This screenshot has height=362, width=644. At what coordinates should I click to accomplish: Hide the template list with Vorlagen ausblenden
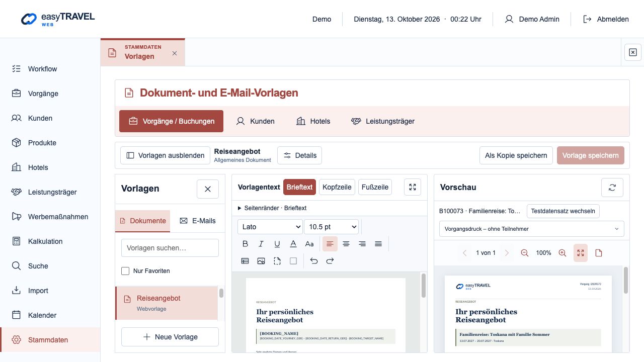[165, 155]
